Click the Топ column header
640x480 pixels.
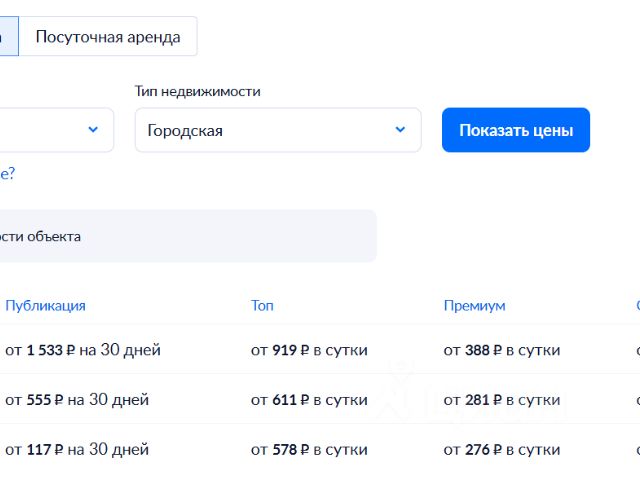click(x=262, y=305)
